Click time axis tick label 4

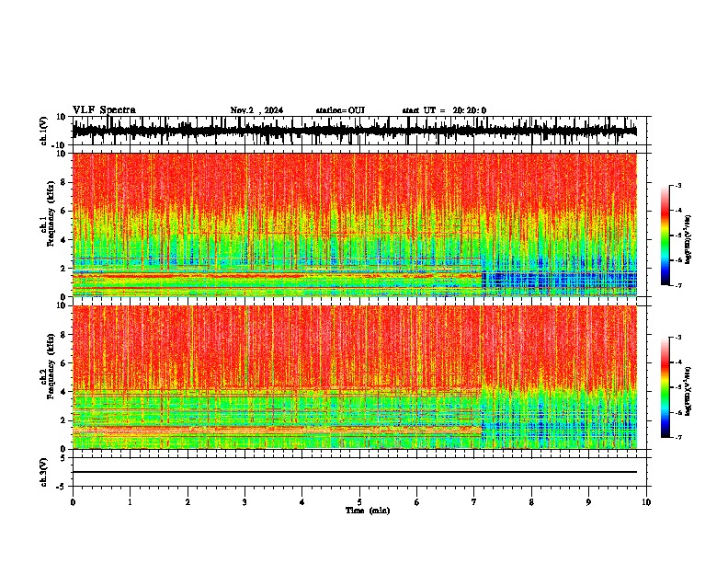pyautogui.click(x=301, y=502)
